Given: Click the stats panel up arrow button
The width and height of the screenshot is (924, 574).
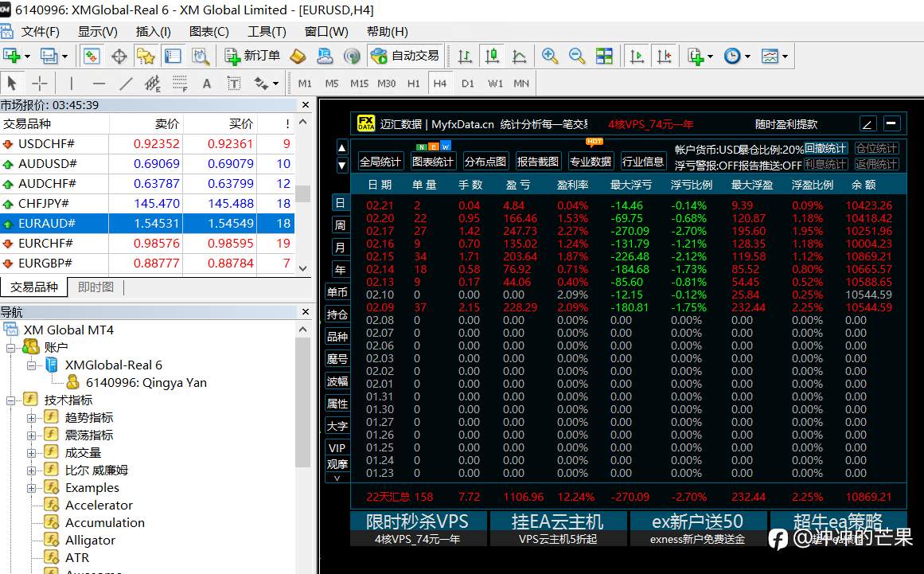Looking at the screenshot, I should point(341,147).
